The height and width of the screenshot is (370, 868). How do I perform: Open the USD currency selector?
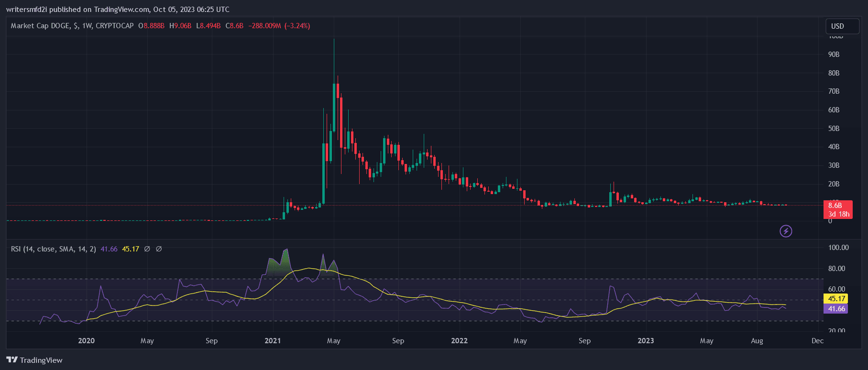coord(837,26)
